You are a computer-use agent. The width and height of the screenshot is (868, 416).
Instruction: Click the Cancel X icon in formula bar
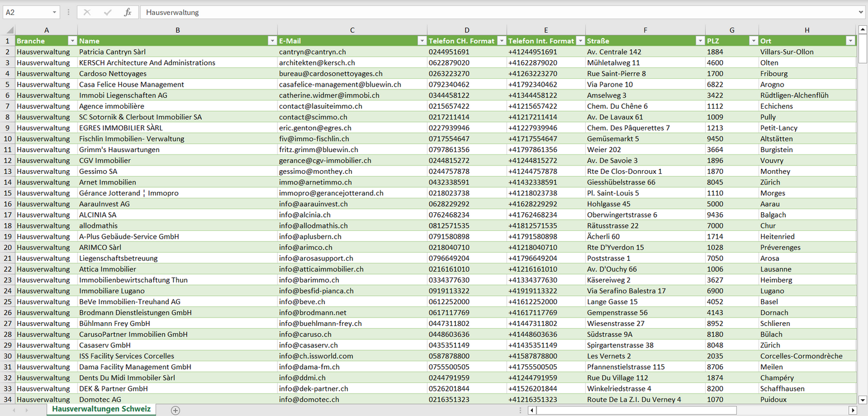tap(87, 12)
